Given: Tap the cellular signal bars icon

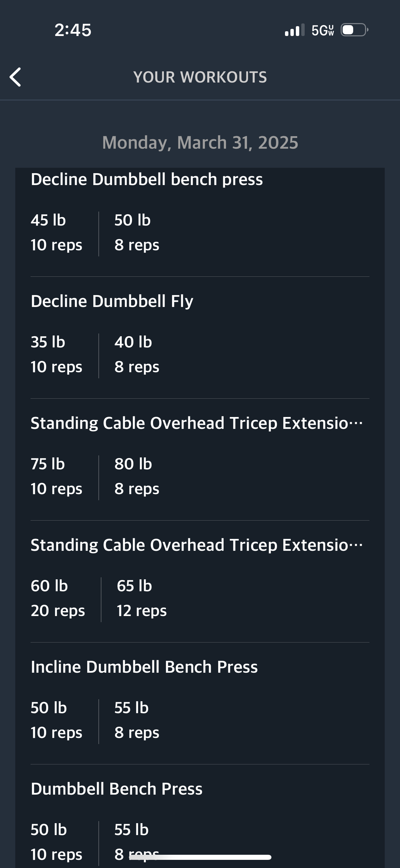Looking at the screenshot, I should tap(294, 30).
